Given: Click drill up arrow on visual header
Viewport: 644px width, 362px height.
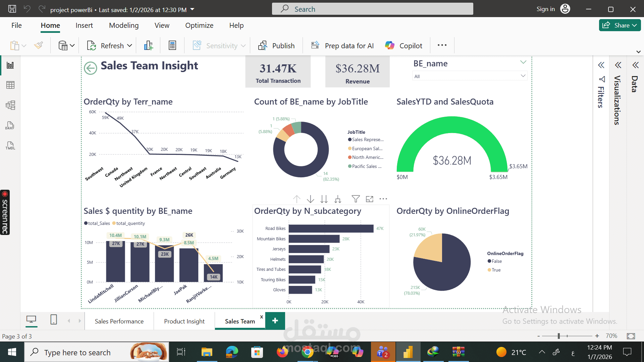Looking at the screenshot, I should (297, 199).
